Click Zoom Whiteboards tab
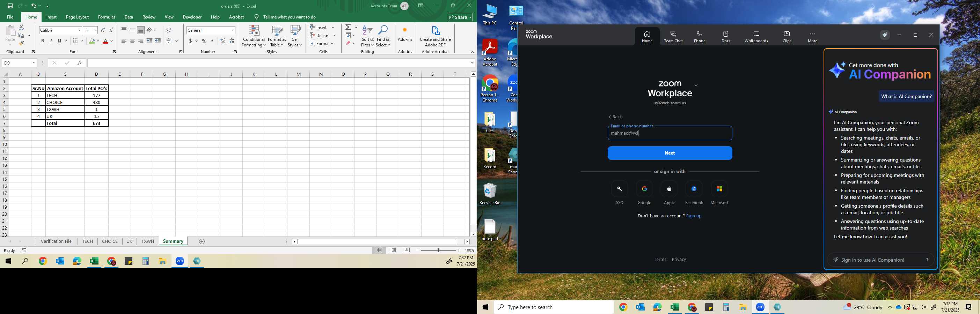The height and width of the screenshot is (314, 980). coord(756,37)
